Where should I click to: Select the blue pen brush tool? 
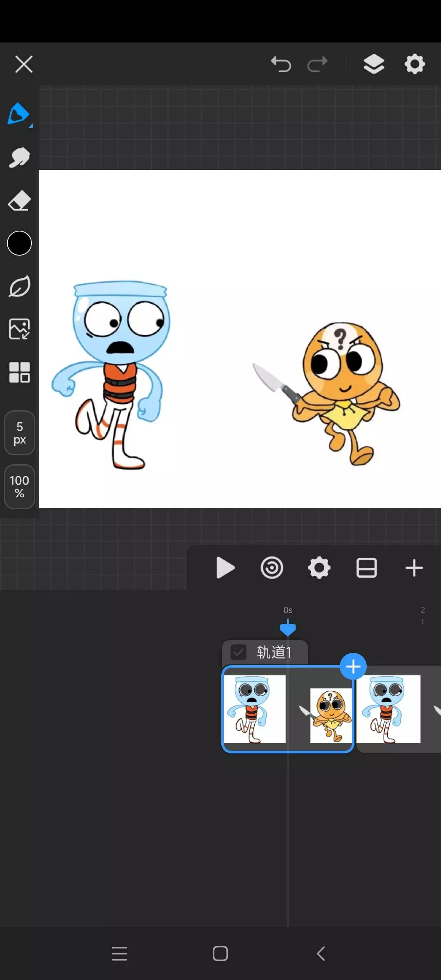click(x=19, y=114)
